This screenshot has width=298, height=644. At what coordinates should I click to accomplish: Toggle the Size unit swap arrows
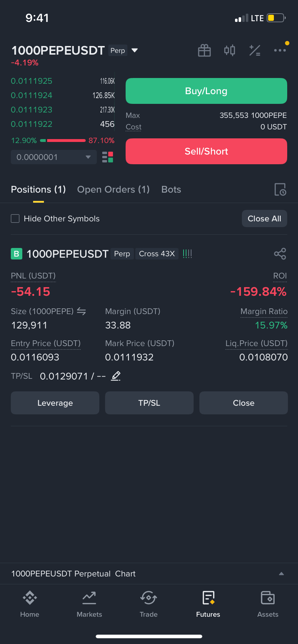tap(81, 311)
